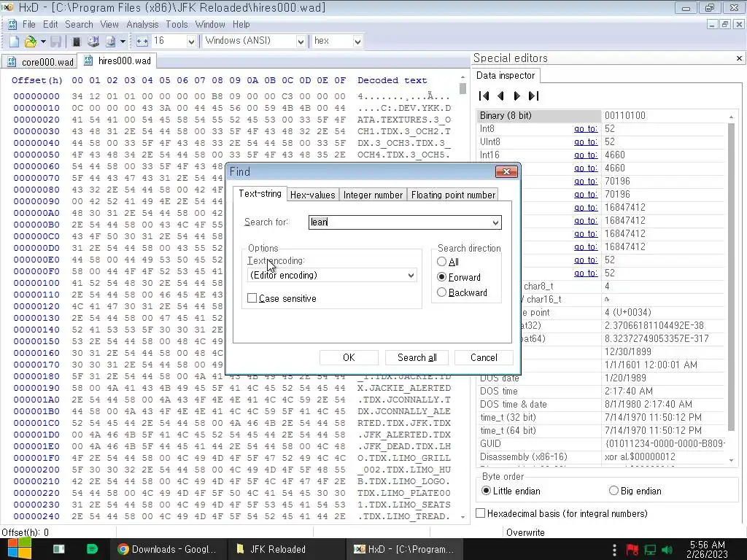Select the Backward search direction radio

tap(441, 292)
